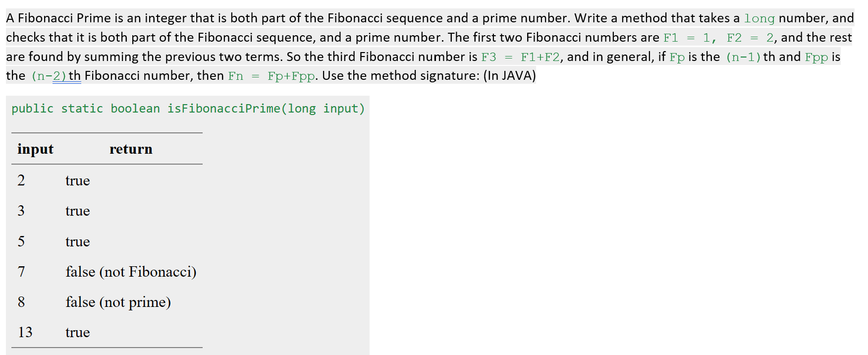Image resolution: width=868 pixels, height=355 pixels.
Task: Select the 'return' table column header
Action: 131,149
